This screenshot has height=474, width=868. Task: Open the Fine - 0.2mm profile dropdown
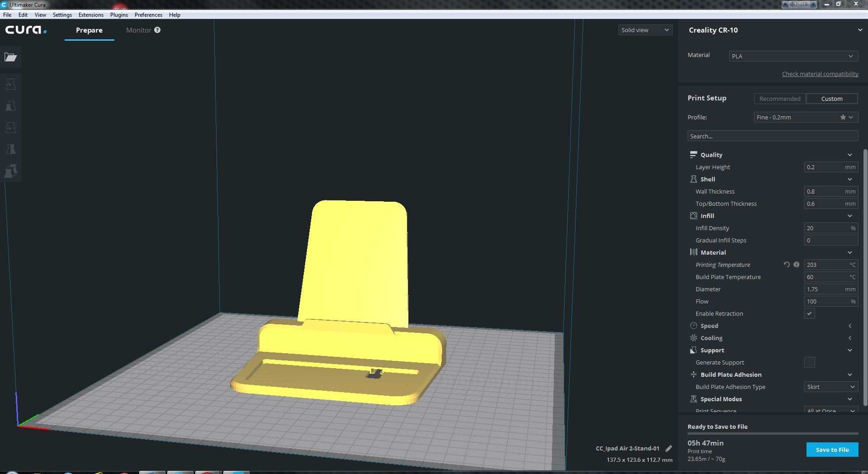click(806, 117)
